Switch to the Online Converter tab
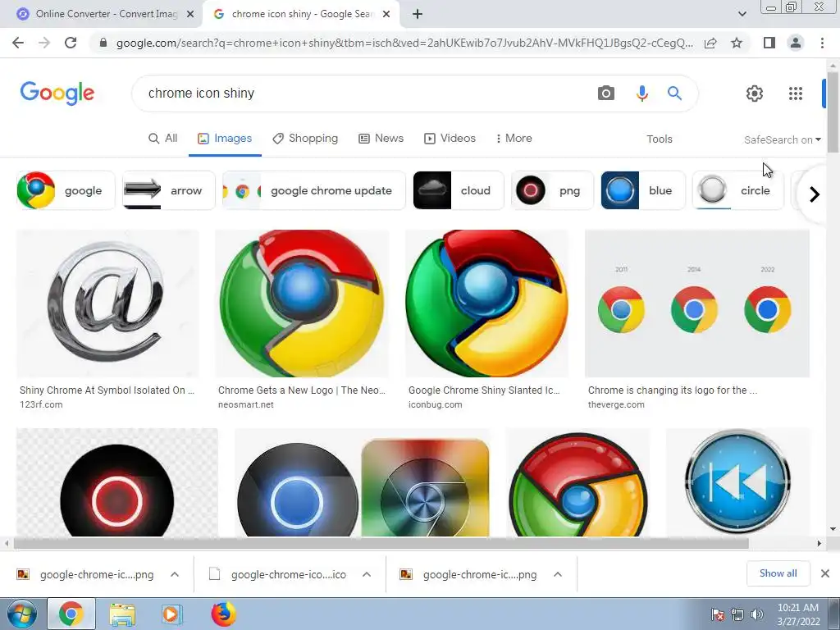This screenshot has height=630, width=840. click(102, 15)
